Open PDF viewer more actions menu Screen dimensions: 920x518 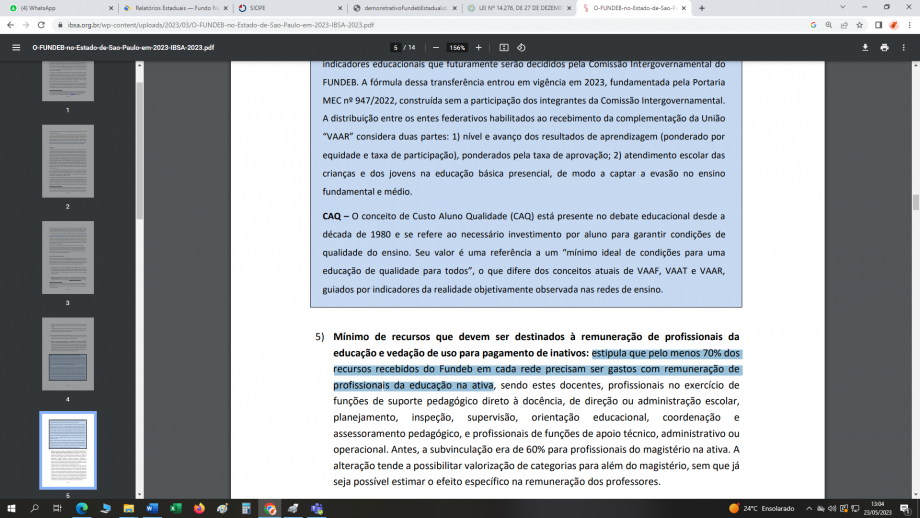pyautogui.click(x=904, y=48)
